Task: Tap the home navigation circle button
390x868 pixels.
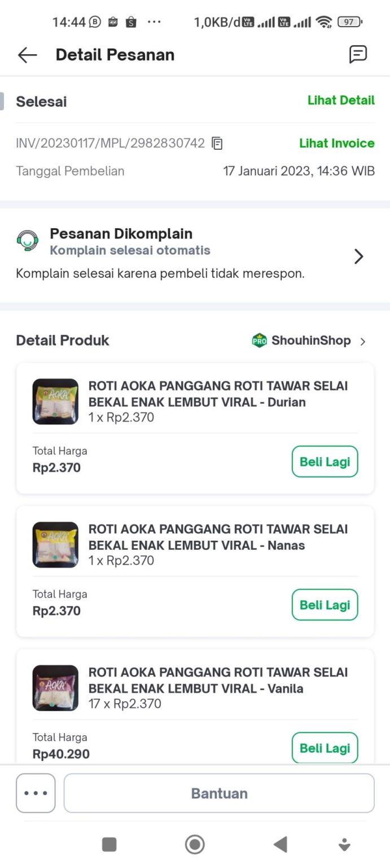Action: tap(195, 844)
